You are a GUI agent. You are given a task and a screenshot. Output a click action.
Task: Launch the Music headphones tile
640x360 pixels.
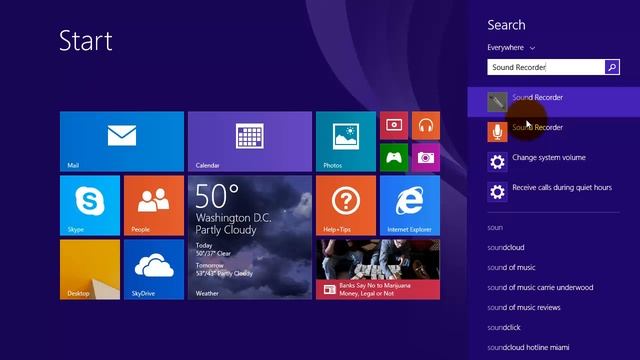pyautogui.click(x=426, y=125)
